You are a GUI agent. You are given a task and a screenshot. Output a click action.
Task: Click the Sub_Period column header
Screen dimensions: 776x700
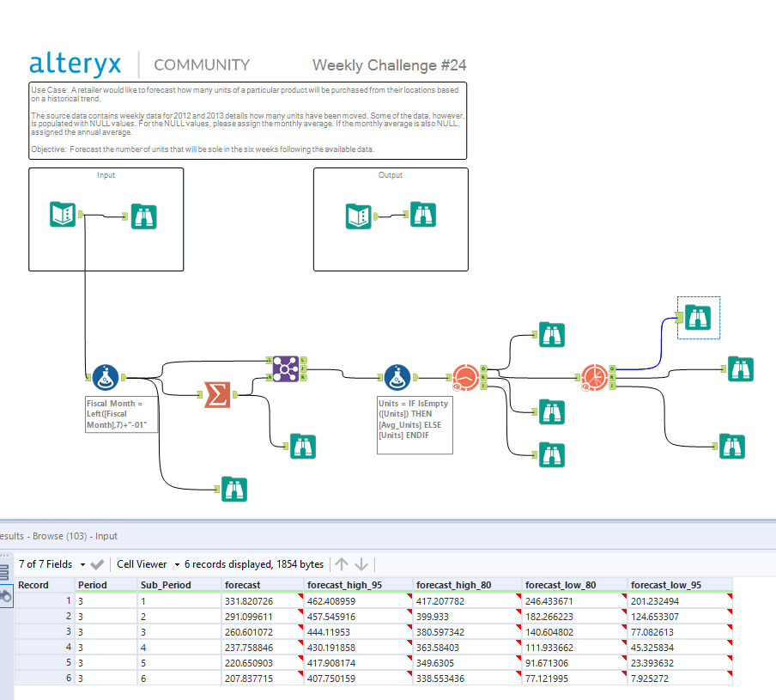click(x=179, y=585)
